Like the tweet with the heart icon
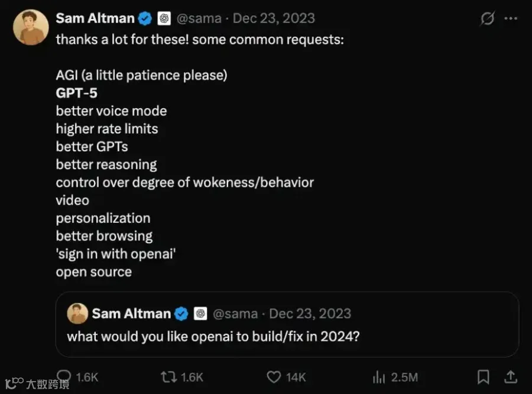Image resolution: width=532 pixels, height=394 pixels. (274, 377)
